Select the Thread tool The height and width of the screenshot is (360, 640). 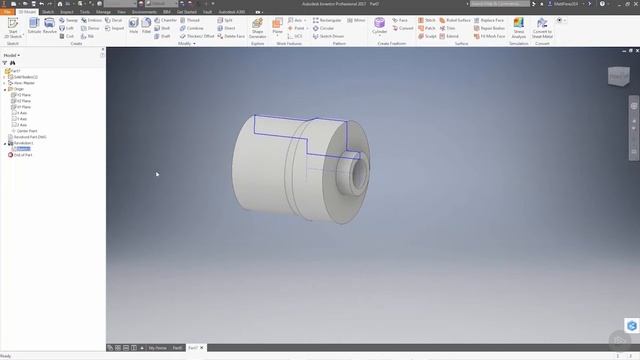coord(190,20)
